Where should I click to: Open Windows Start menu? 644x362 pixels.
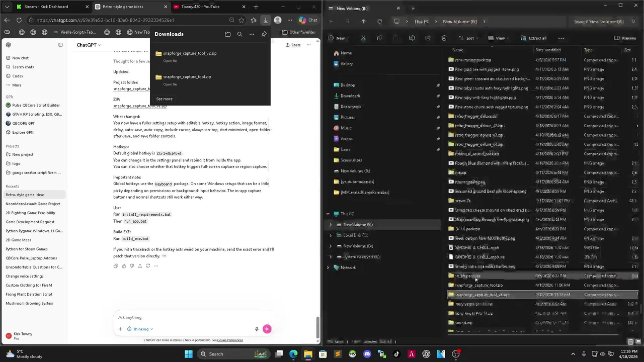click(x=188, y=354)
